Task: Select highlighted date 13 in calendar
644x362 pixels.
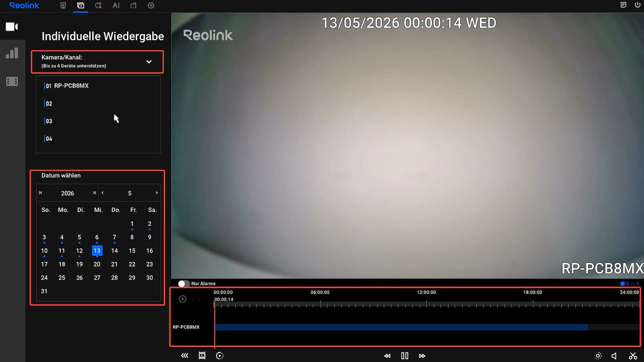Action: 97,251
